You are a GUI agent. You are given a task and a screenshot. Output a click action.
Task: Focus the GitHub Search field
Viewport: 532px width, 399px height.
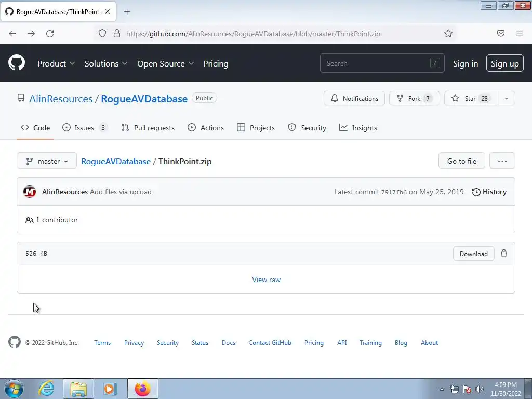point(382,63)
